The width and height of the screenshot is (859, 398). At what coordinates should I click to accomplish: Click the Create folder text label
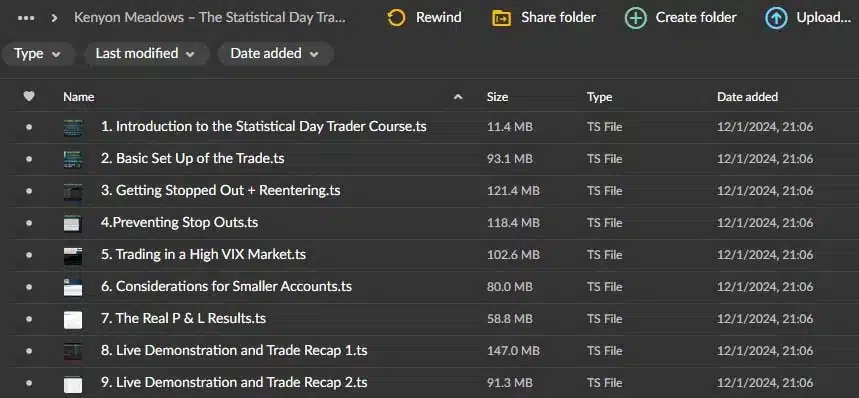pos(696,18)
